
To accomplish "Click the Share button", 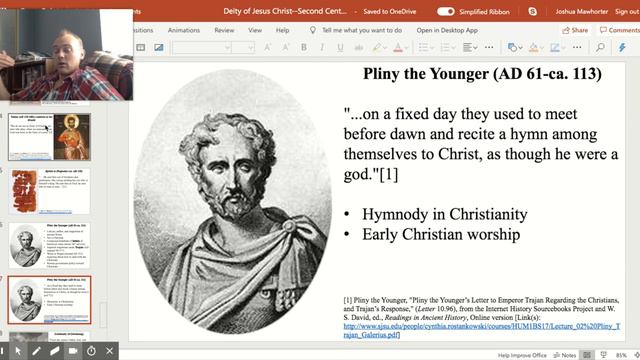I will (x=575, y=30).
